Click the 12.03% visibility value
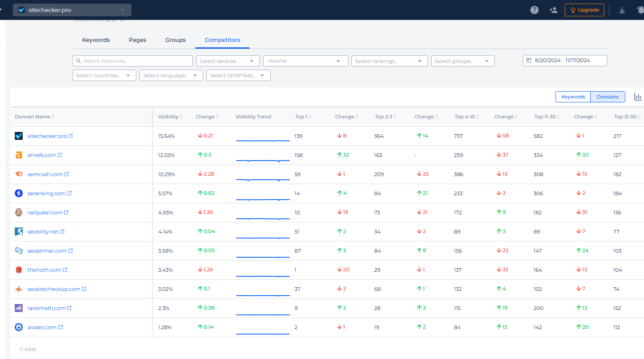 [166, 155]
